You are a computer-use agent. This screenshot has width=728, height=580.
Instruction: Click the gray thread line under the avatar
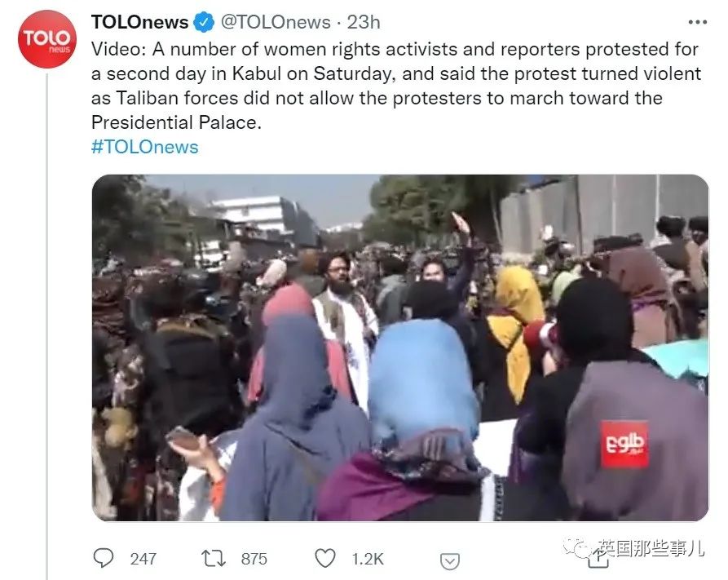[47, 325]
